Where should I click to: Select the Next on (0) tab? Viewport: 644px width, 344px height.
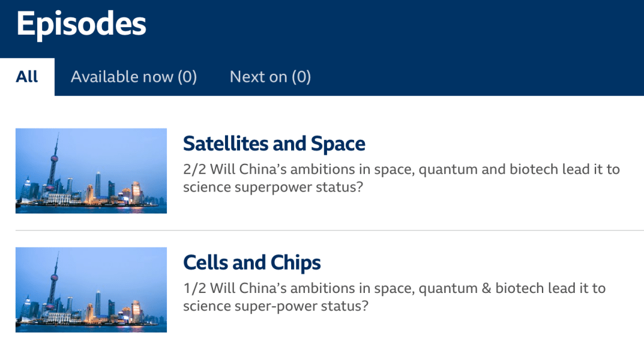click(270, 77)
